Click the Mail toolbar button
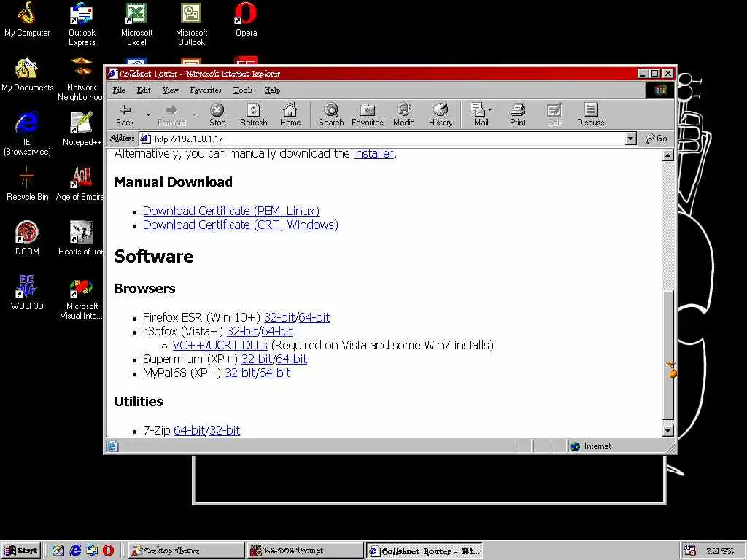 tap(479, 114)
